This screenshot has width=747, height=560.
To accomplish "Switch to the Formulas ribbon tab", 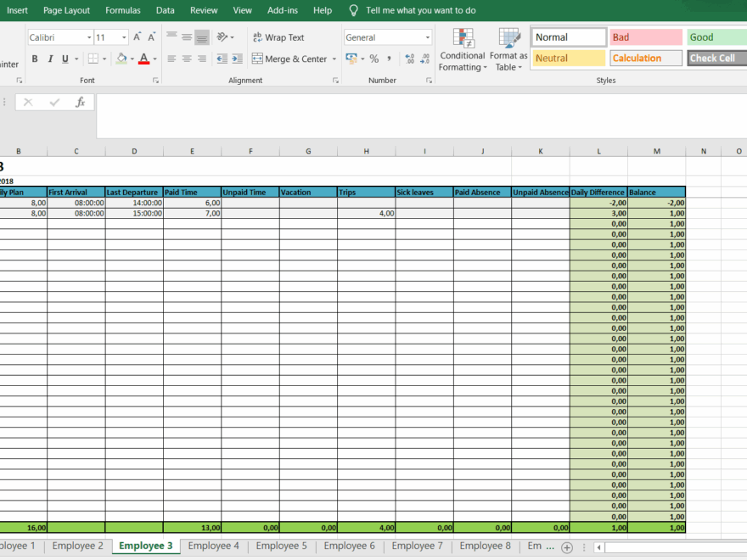I will pyautogui.click(x=122, y=10).
